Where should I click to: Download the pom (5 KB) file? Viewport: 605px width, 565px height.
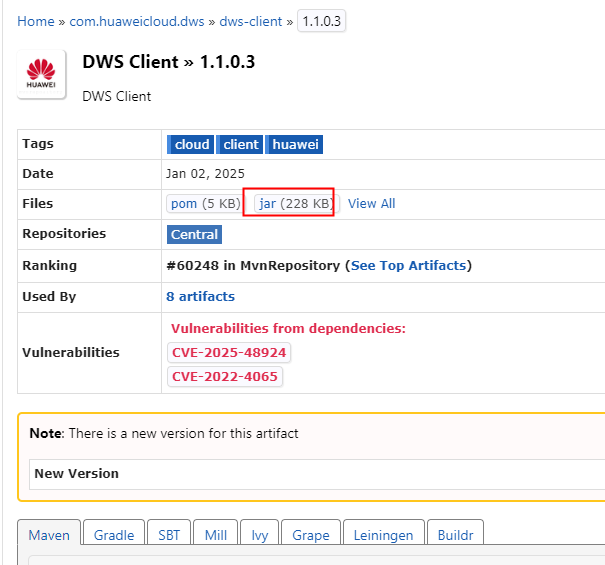point(205,204)
